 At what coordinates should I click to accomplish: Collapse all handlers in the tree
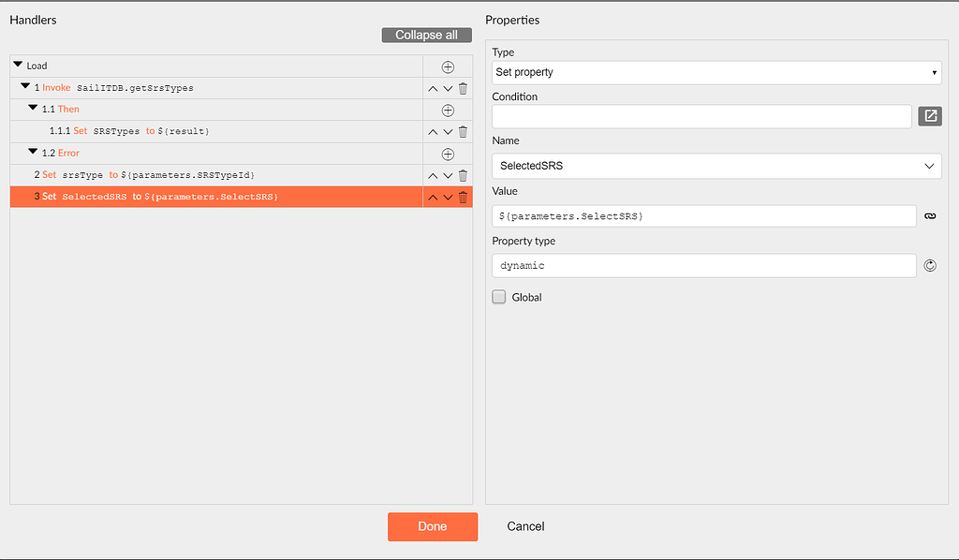(426, 35)
